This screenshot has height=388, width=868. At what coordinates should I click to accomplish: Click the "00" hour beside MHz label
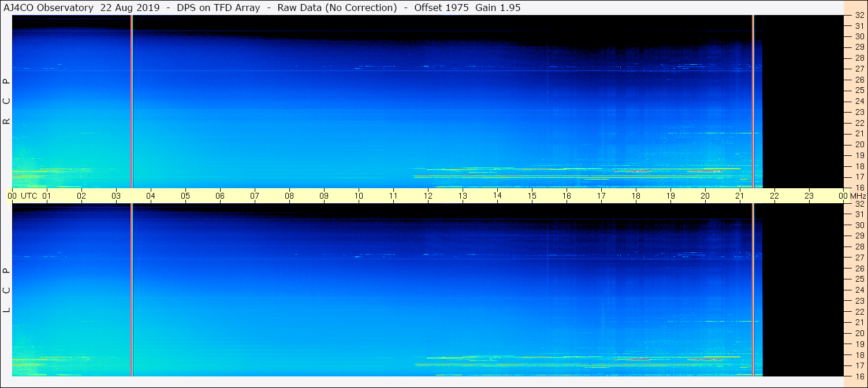(x=844, y=196)
